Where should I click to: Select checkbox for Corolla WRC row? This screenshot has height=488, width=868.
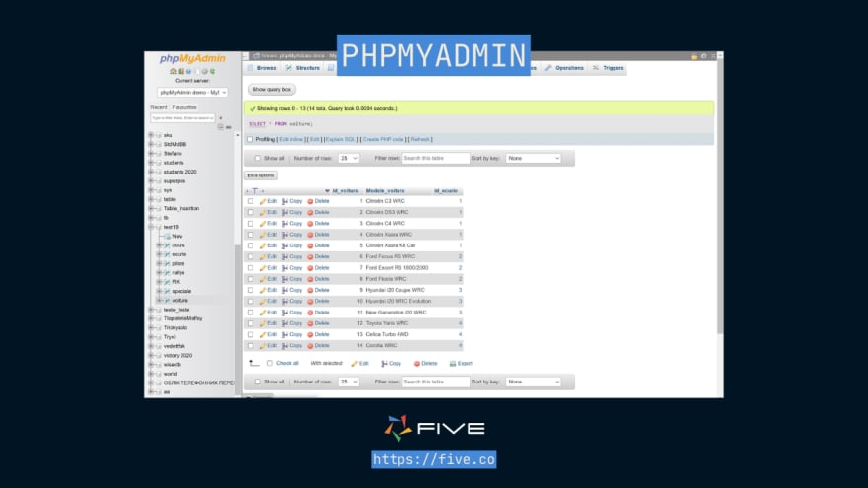click(251, 346)
